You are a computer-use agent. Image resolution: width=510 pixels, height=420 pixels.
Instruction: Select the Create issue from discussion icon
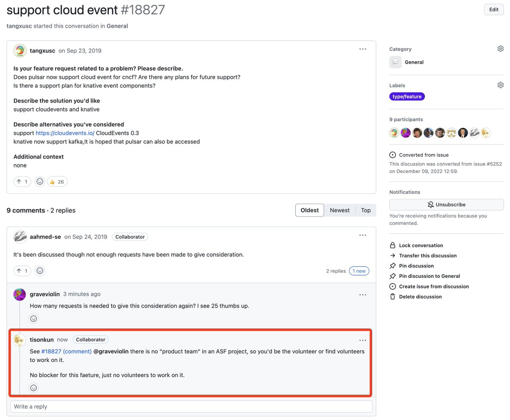point(393,286)
